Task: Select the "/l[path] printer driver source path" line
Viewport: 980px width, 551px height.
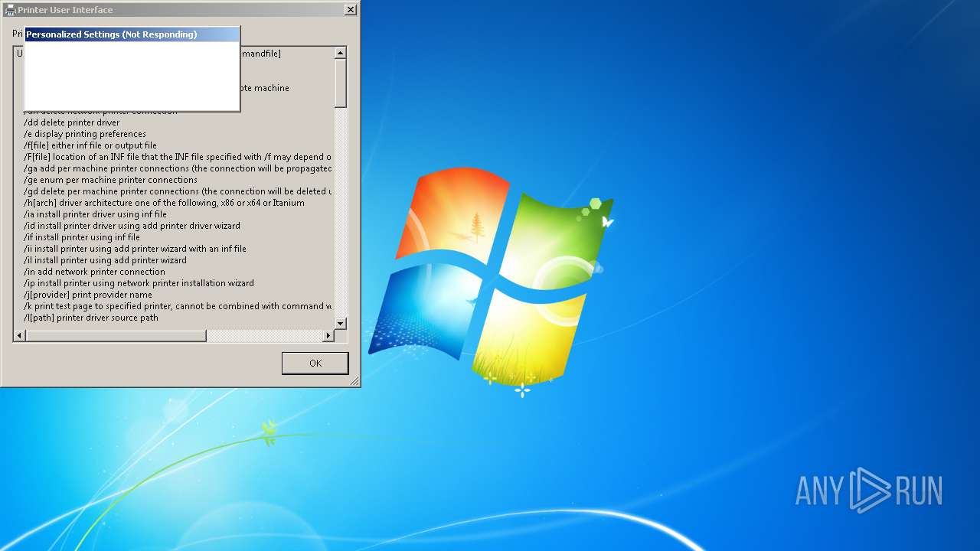Action: click(90, 318)
